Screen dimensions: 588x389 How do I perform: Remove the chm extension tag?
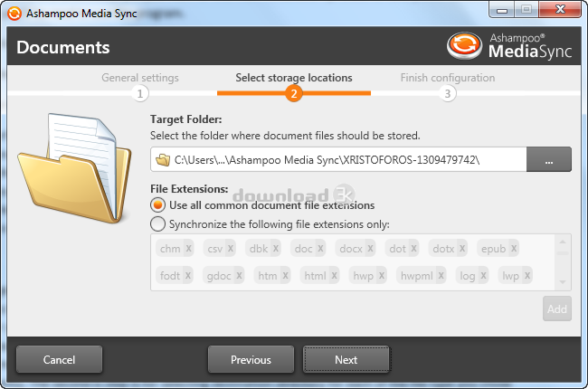[x=188, y=249]
